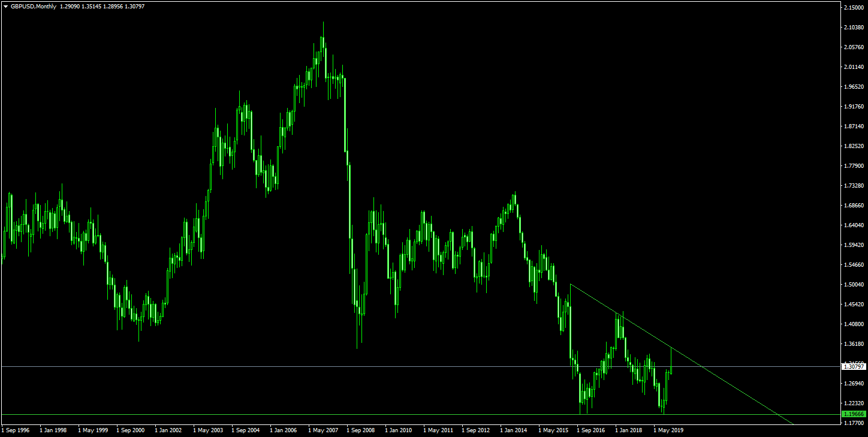Click the 1.87140 price axis label
This screenshot has height=437, width=868.
click(854, 126)
